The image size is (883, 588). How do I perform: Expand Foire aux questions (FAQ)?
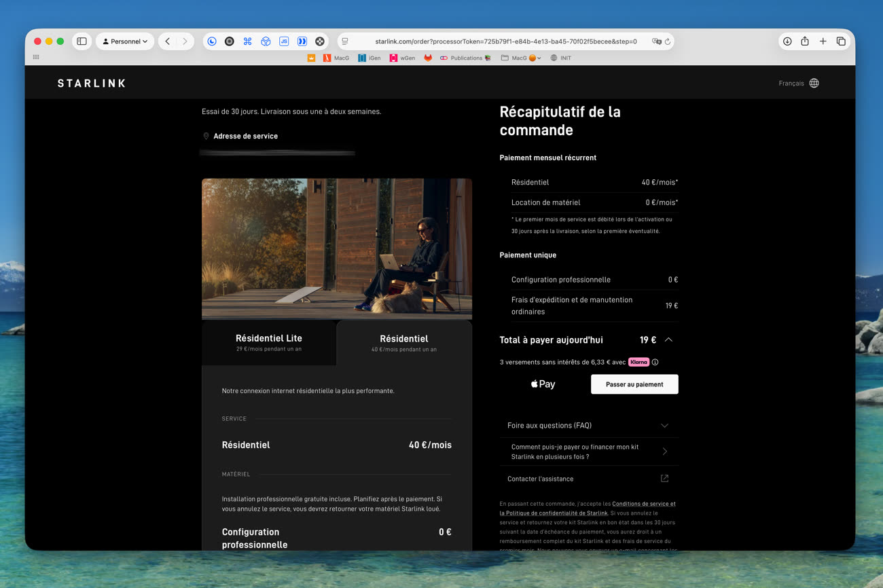pos(588,426)
